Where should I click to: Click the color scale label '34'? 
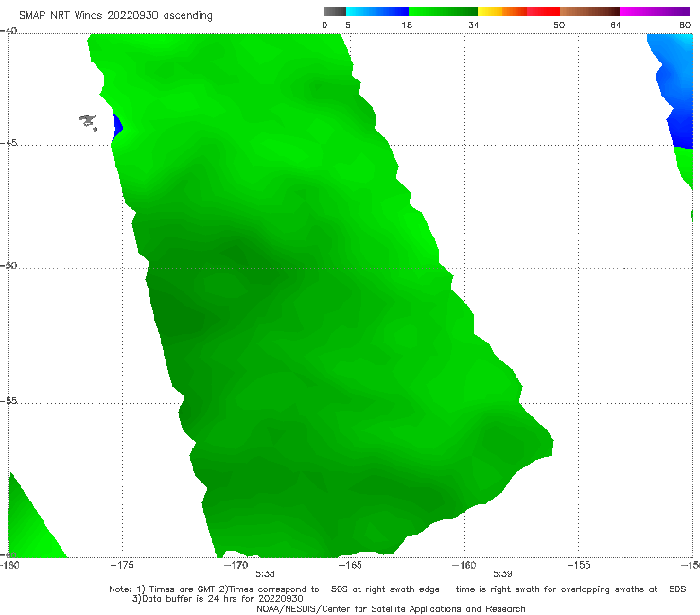pyautogui.click(x=474, y=26)
